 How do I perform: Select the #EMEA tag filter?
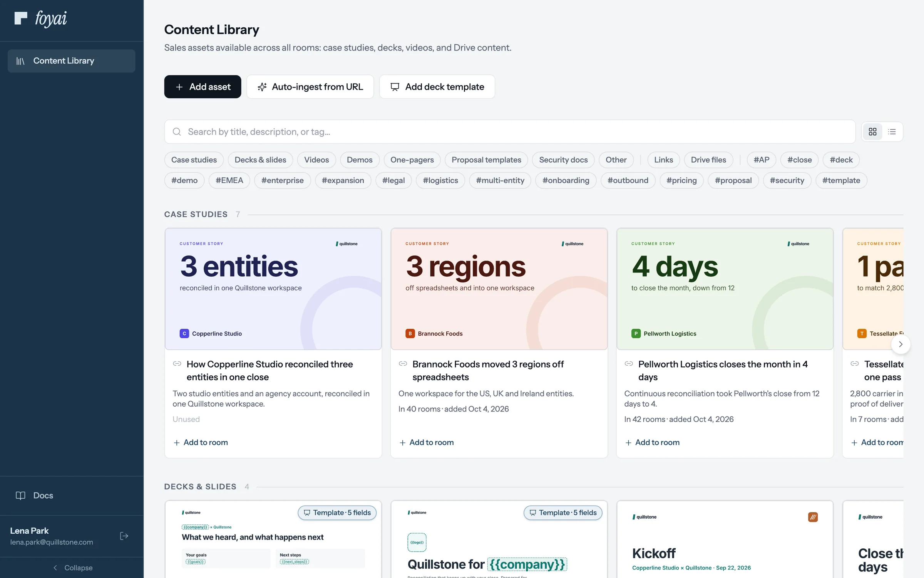click(229, 180)
